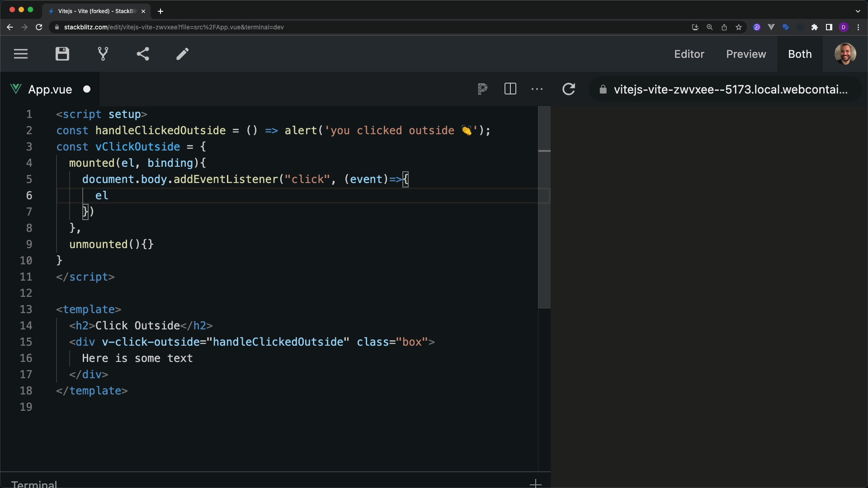Open the Extensions puzzle menu

(x=815, y=27)
